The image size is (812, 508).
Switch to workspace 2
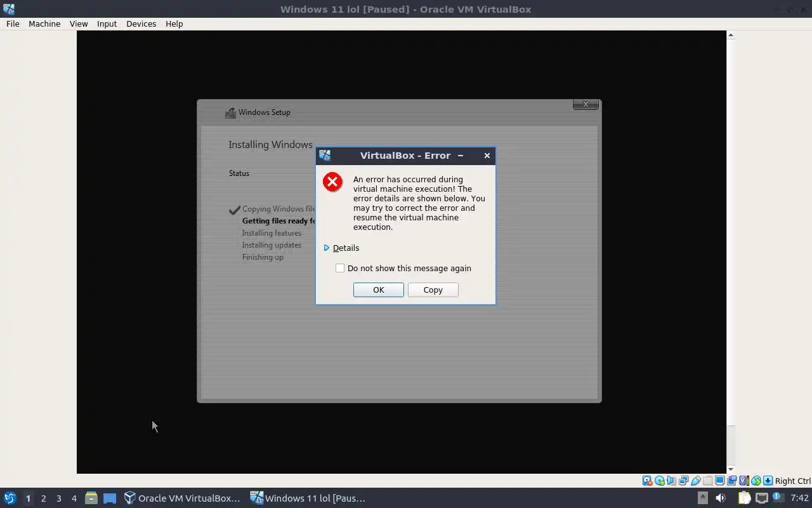tap(43, 498)
